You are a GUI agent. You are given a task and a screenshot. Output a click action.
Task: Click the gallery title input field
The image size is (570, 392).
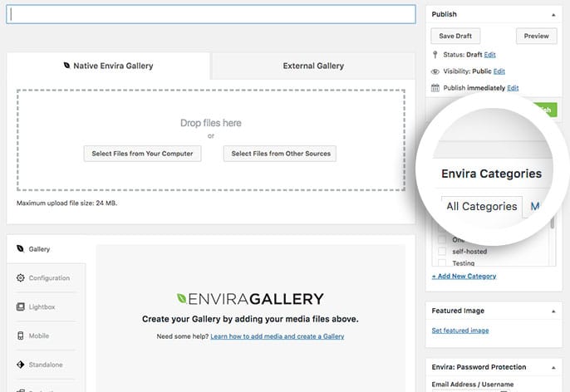211,15
